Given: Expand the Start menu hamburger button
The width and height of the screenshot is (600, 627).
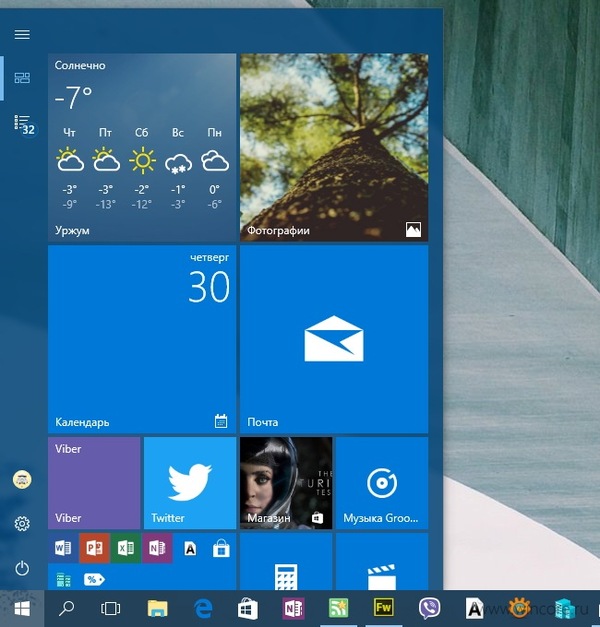Looking at the screenshot, I should point(22,34).
